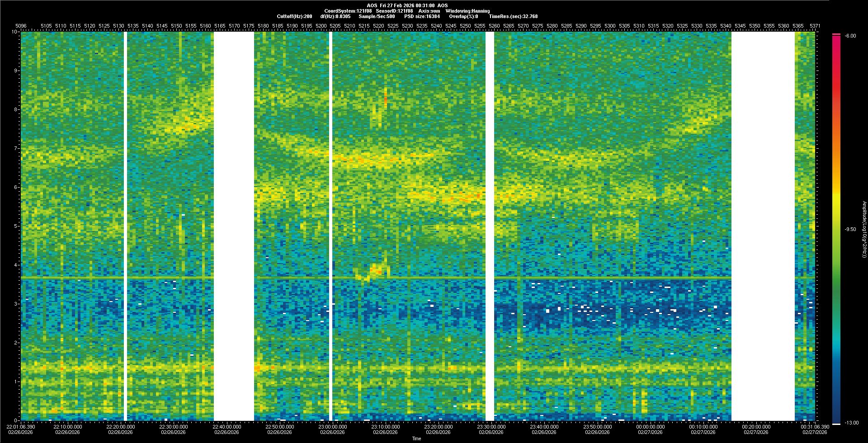Select the frequency axis label 0

(16, 420)
